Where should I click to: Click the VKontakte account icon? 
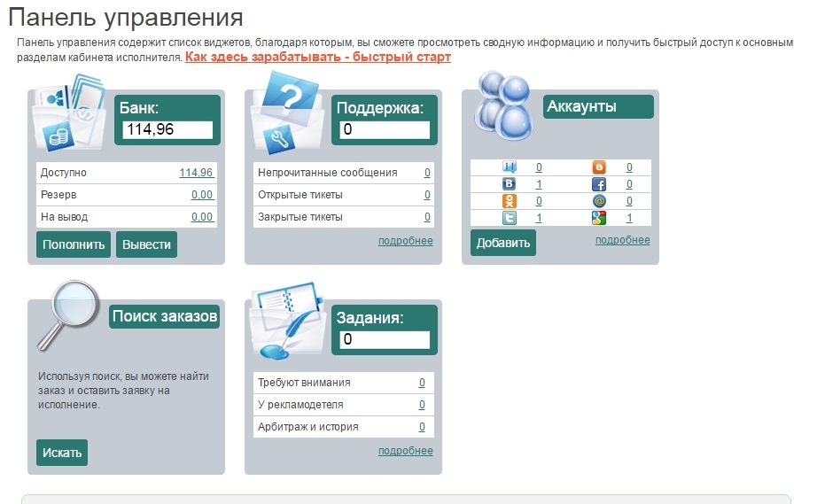[x=510, y=184]
